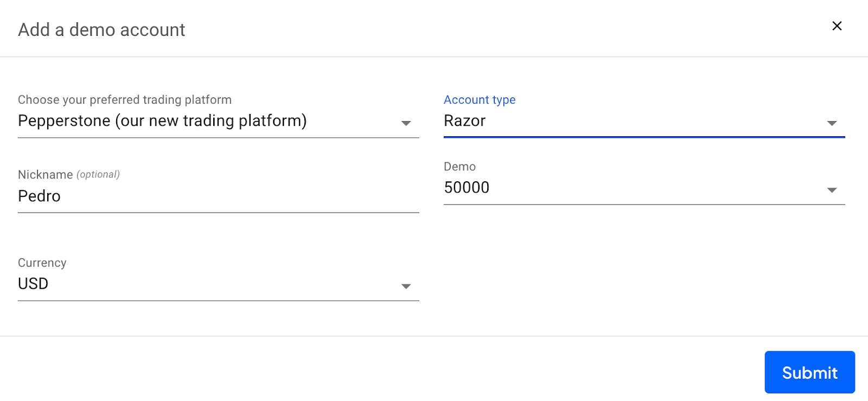Click the Currency field label
868x401 pixels.
coord(42,263)
